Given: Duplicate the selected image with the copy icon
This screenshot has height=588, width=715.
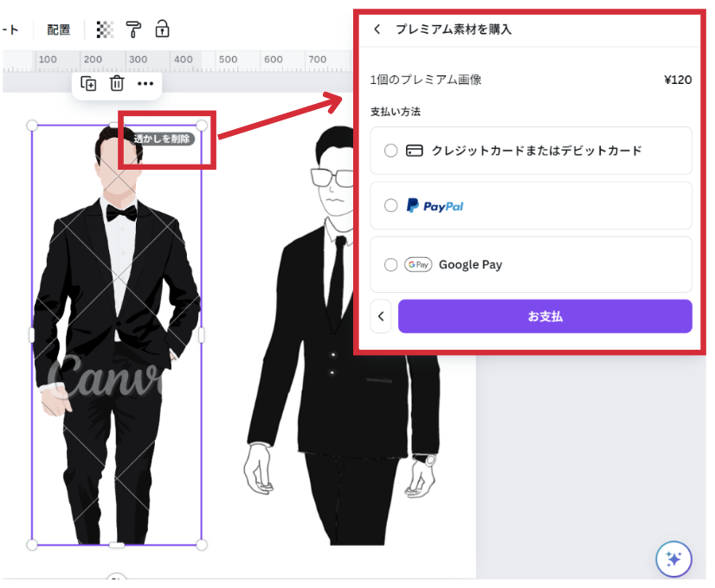Looking at the screenshot, I should point(88,83).
